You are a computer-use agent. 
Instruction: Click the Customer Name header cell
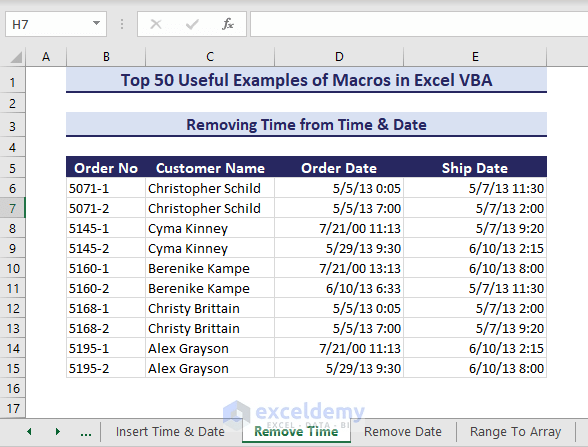(x=210, y=168)
